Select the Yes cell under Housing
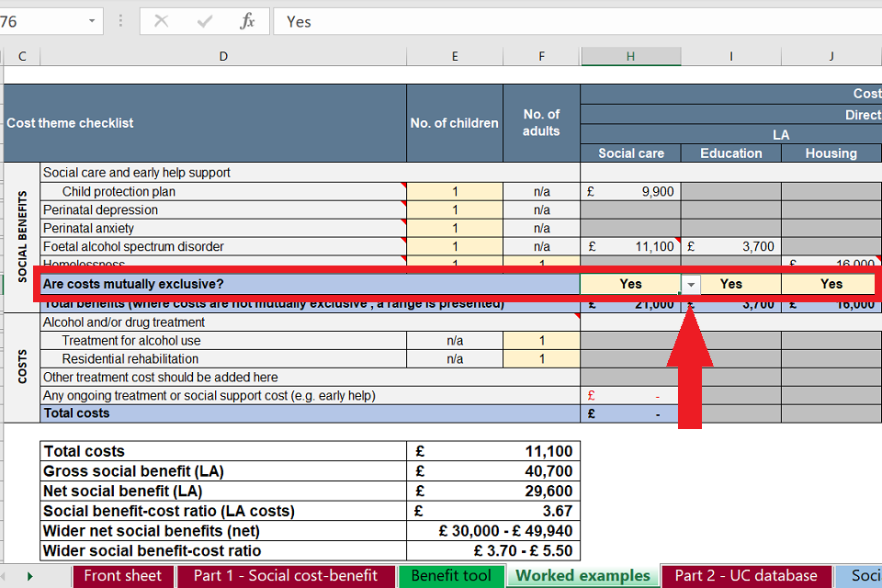Screen dimensions: 882x588 pos(831,284)
